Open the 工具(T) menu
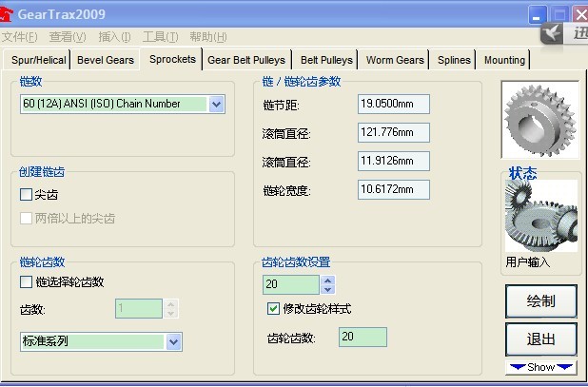This screenshot has height=387, width=588. click(x=161, y=37)
